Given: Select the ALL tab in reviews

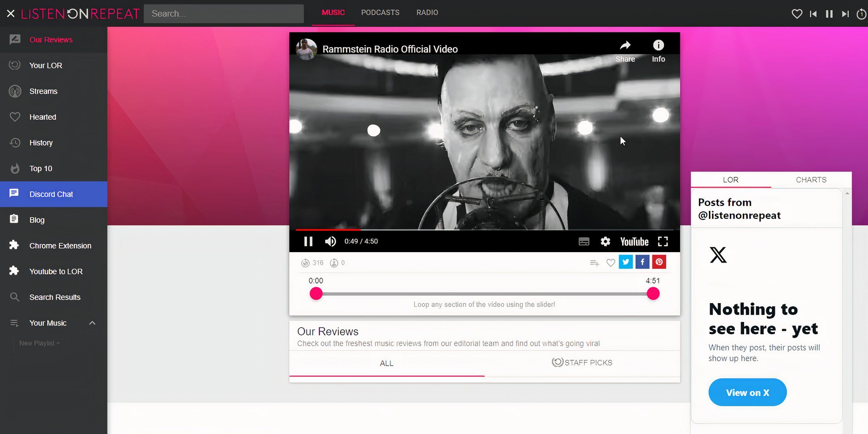Looking at the screenshot, I should 387,363.
